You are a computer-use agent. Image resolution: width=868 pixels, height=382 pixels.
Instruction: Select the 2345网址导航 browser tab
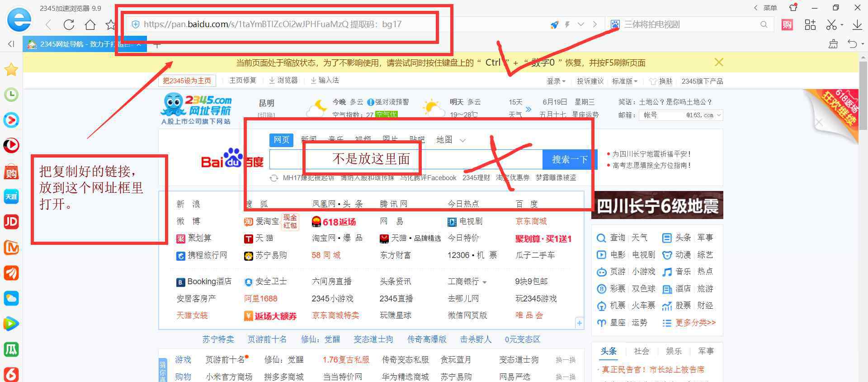[84, 44]
